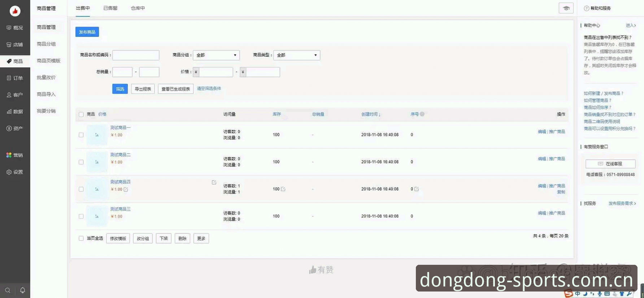The height and width of the screenshot is (298, 644).
Task: Sort by 价格 column header
Action: coord(103,114)
